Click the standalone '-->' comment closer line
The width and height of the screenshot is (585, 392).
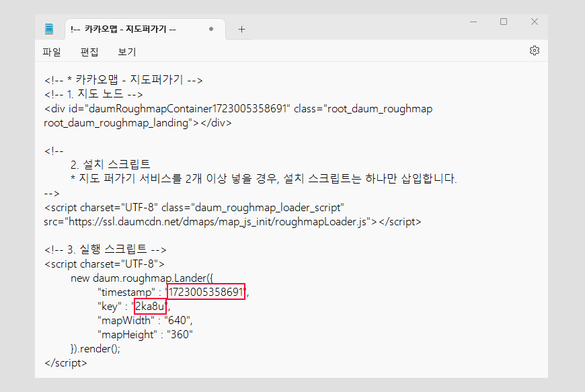pyautogui.click(x=52, y=193)
